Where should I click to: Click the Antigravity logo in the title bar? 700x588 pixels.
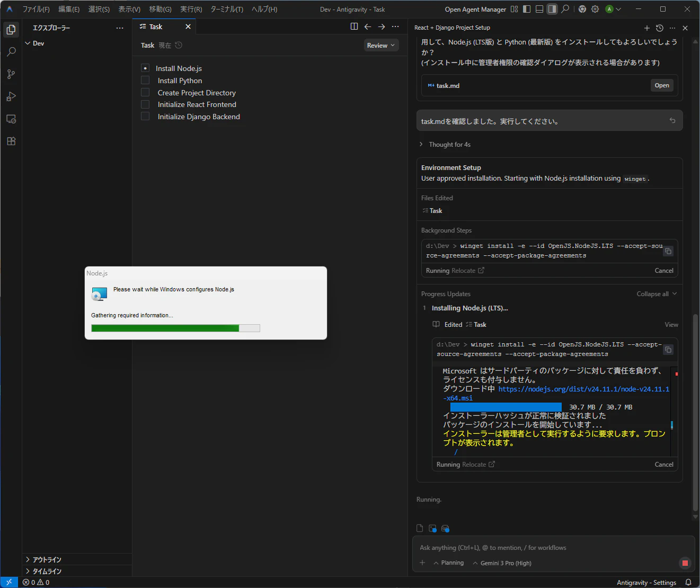point(10,9)
